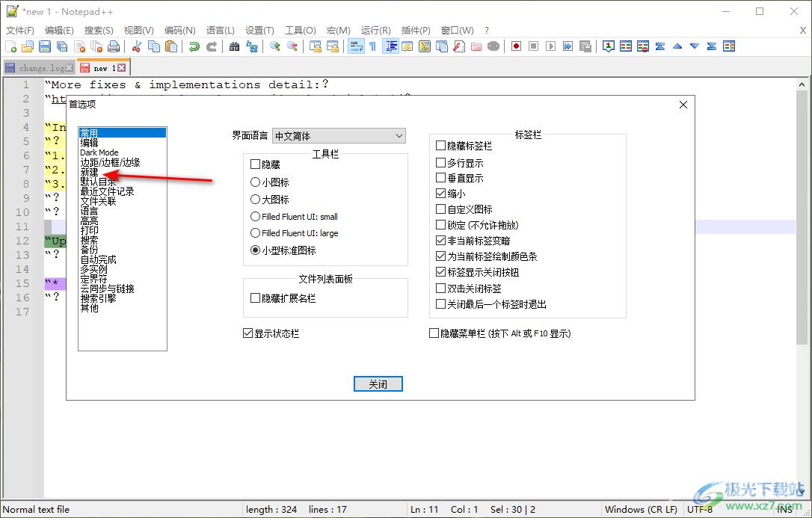Check 隐藏标签栏 checkbox
The image size is (812, 518).
point(440,146)
